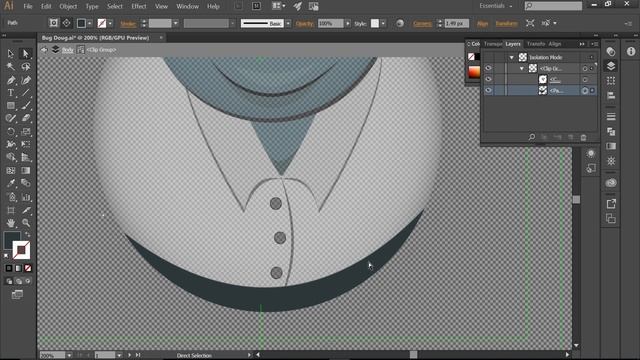Toggle visibility of the Clip Group layer
The height and width of the screenshot is (360, 640).
488,68
